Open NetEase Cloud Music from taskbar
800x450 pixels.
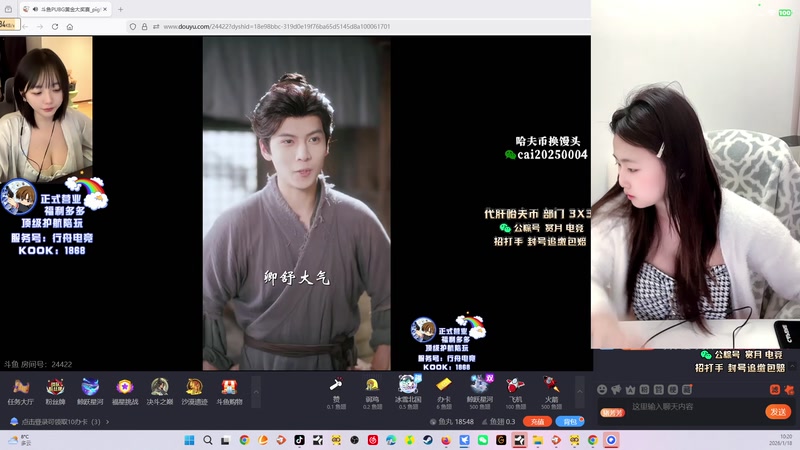(373, 440)
